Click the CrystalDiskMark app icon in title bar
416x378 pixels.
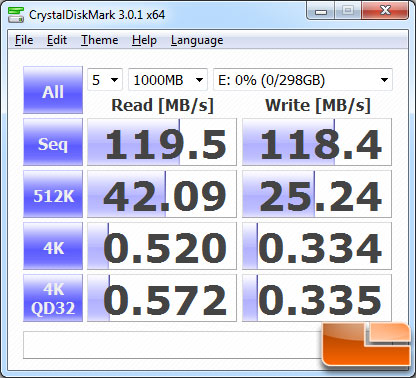[16, 15]
